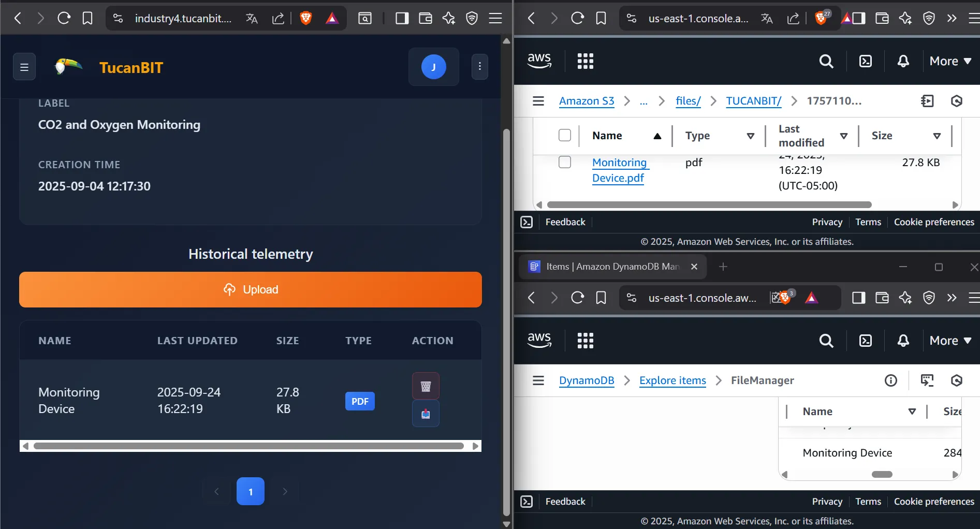Open the TucanBIT three-dot menu

(x=479, y=66)
